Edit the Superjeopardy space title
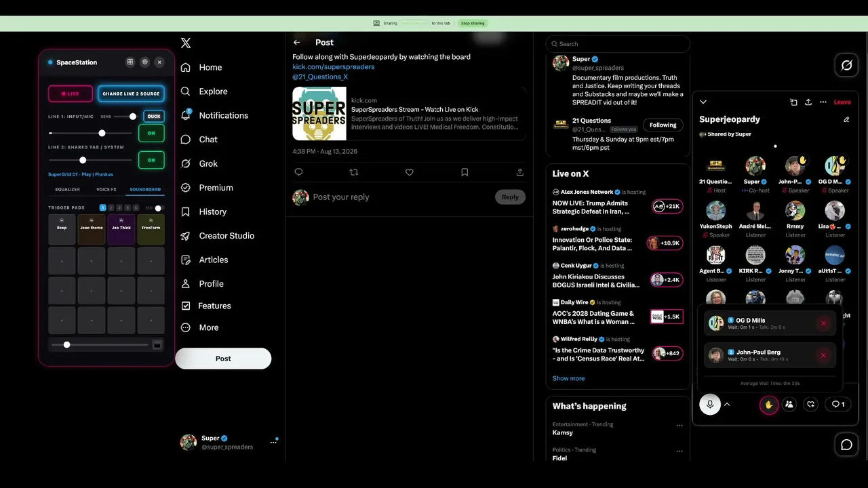This screenshot has height=488, width=868. pyautogui.click(x=846, y=119)
